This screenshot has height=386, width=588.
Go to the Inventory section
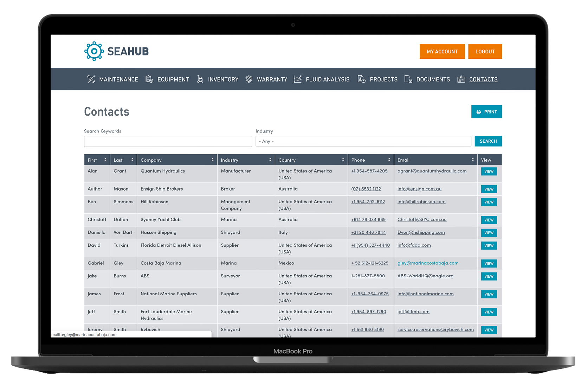tap(223, 79)
